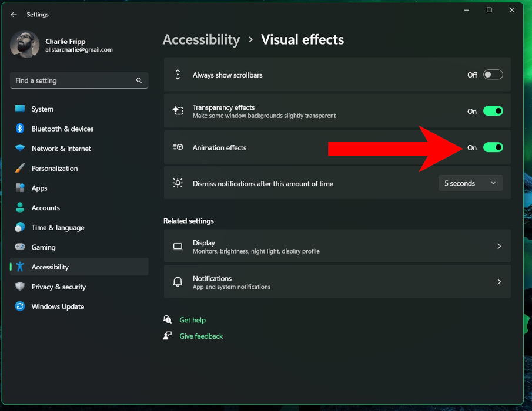
Task: Click the Accessibility breadcrumb
Action: (201, 39)
